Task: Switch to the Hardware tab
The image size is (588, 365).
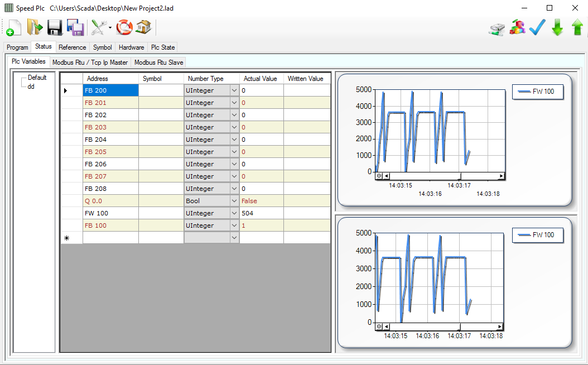Action: [x=131, y=47]
